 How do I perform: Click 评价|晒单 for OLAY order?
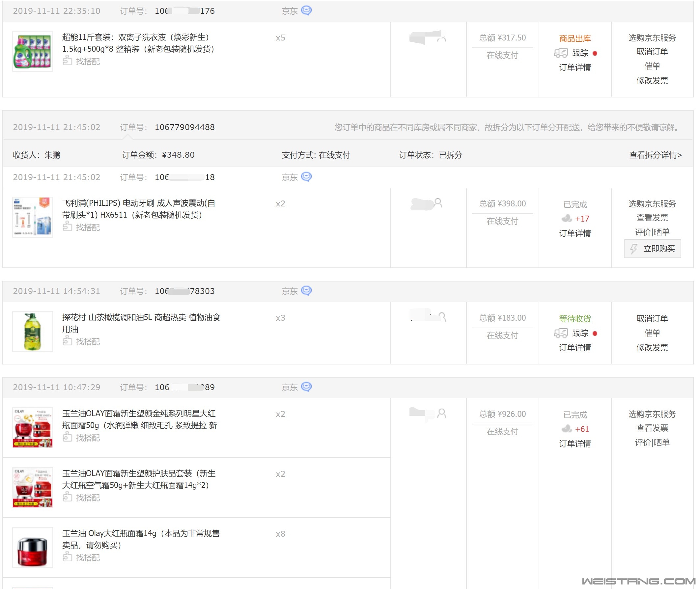[x=652, y=442]
